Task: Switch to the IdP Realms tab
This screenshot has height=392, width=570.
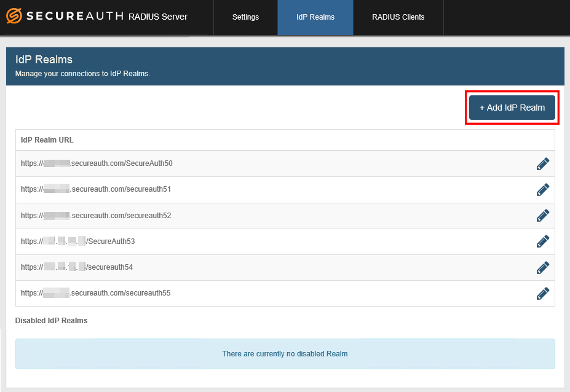Action: pyautogui.click(x=315, y=17)
